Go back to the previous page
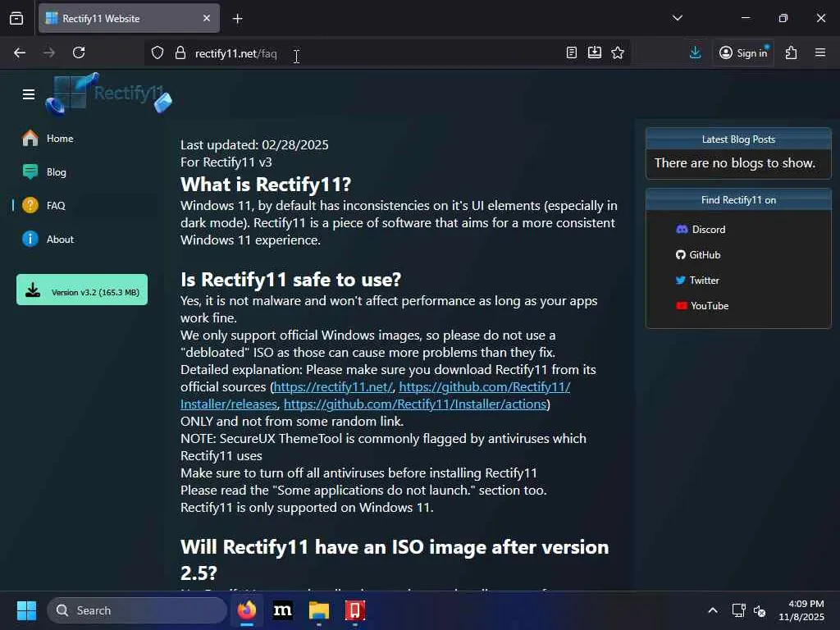 coord(20,52)
